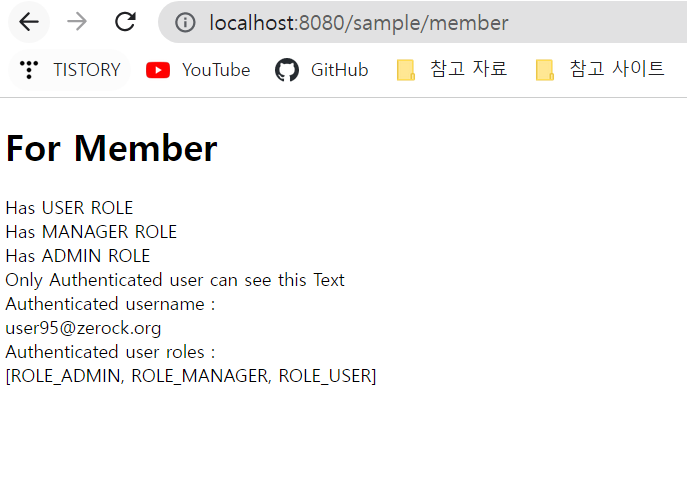This screenshot has width=687, height=481.
Task: Click the For Member heading
Action: [x=111, y=148]
